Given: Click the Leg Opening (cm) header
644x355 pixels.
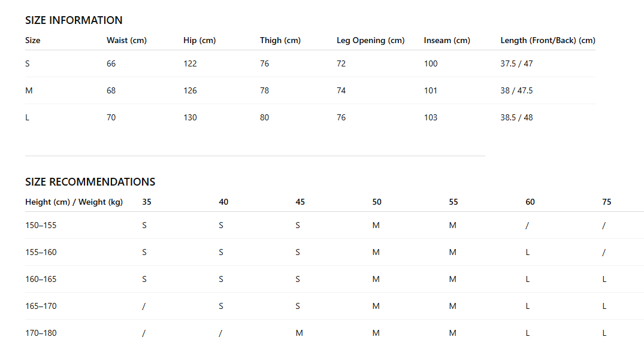Looking at the screenshot, I should pos(370,40).
